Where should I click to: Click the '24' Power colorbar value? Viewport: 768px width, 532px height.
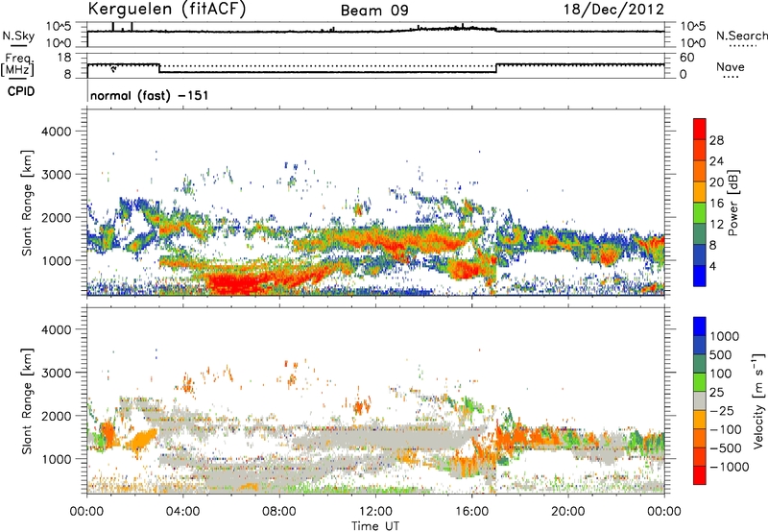point(716,161)
